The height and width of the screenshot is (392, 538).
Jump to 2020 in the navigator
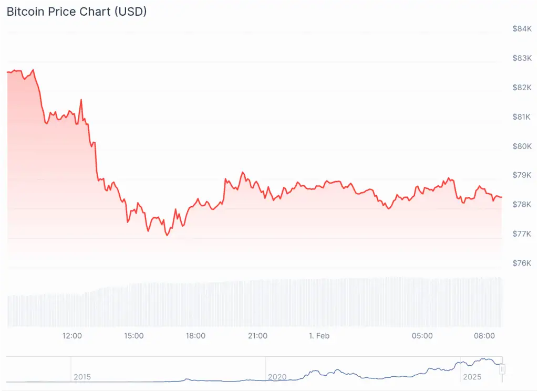point(277,377)
